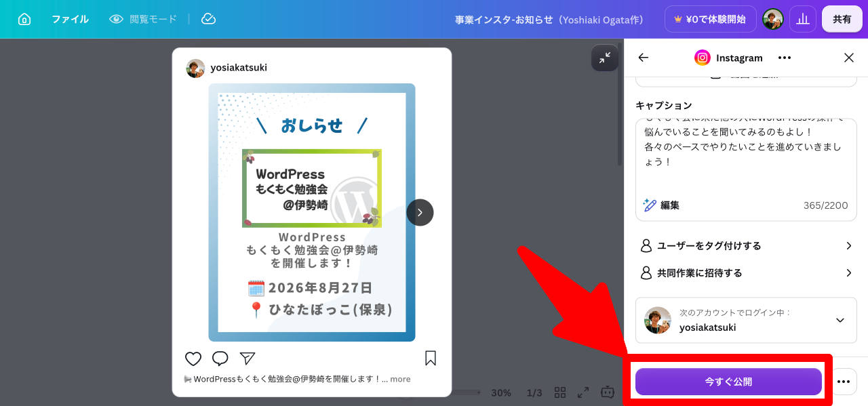The image size is (868, 406).
Task: Expand 共同作業に招待する option
Action: (746, 272)
